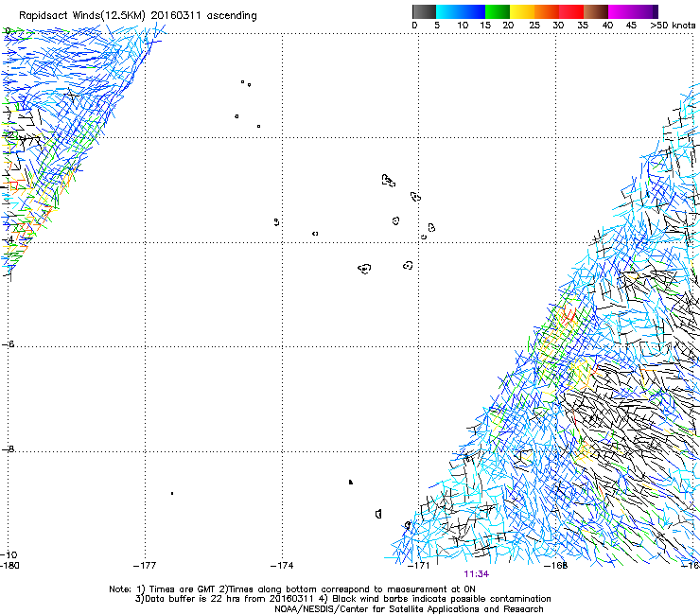Click the '40' legend scale value
The height and width of the screenshot is (615, 700).
click(607, 26)
